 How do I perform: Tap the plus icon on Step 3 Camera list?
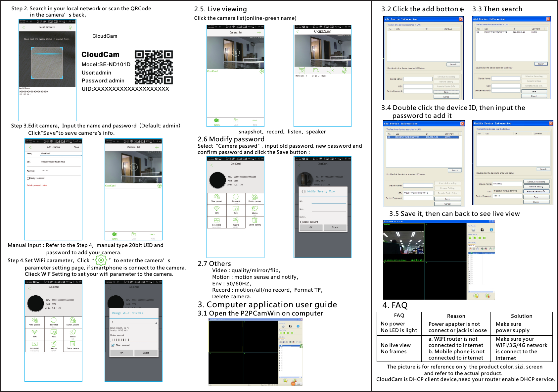tap(157, 147)
